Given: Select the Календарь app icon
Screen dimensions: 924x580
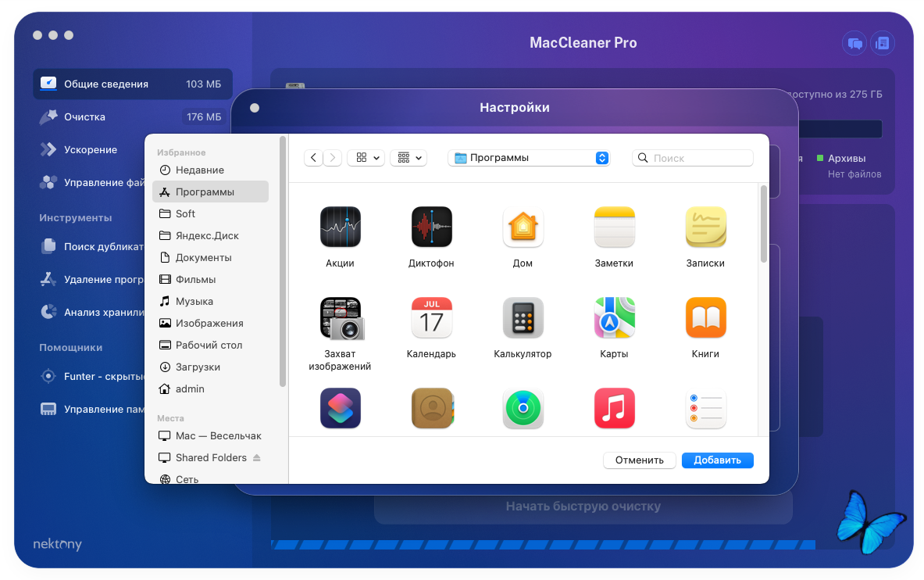Looking at the screenshot, I should point(431,317).
